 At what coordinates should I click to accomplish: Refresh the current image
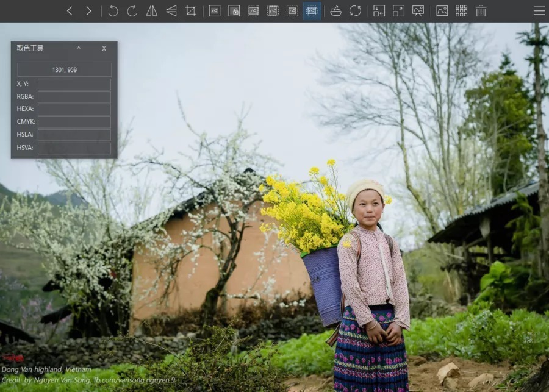pyautogui.click(x=355, y=11)
